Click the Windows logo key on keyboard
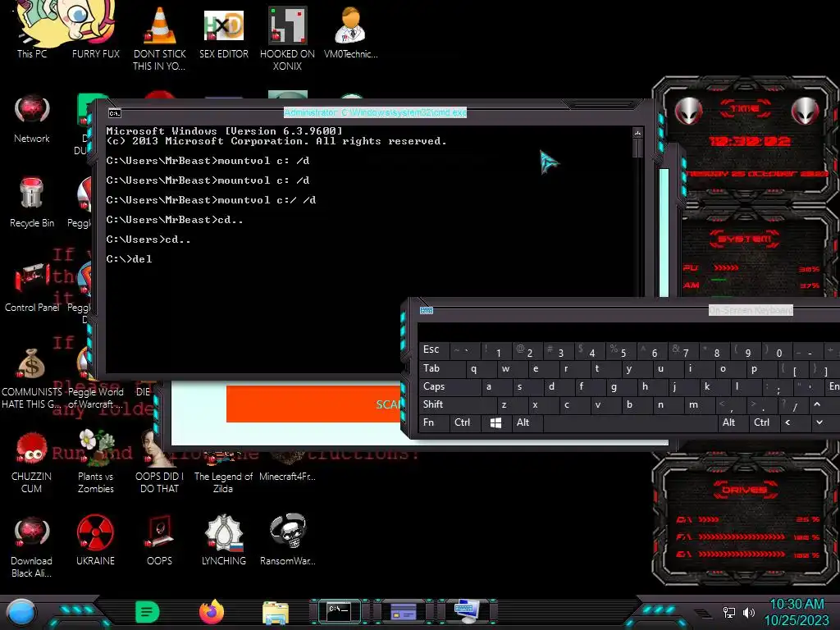The width and height of the screenshot is (840, 630). click(495, 422)
